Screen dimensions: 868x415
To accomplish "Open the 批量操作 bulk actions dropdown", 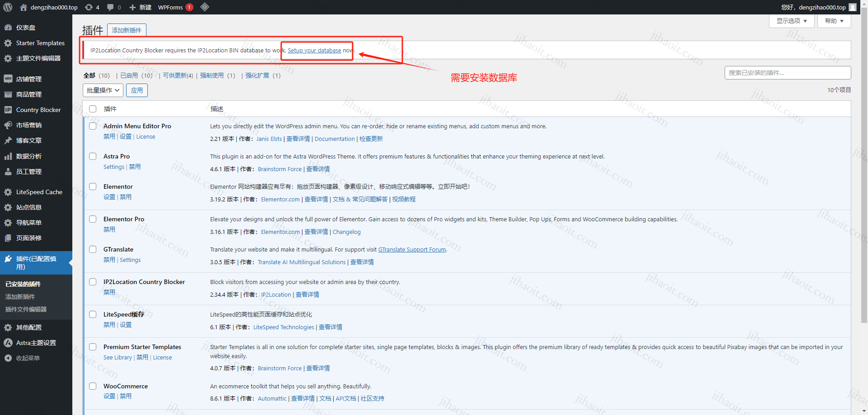I will pyautogui.click(x=103, y=90).
